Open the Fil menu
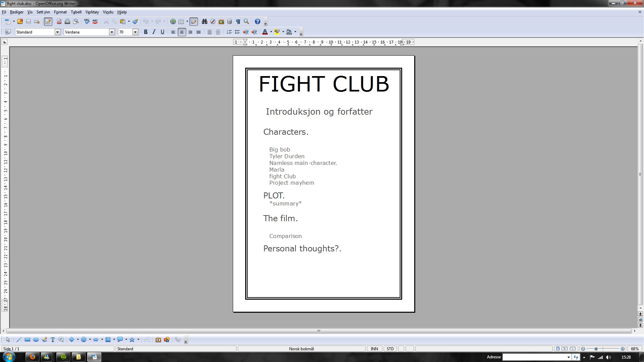 (4, 12)
